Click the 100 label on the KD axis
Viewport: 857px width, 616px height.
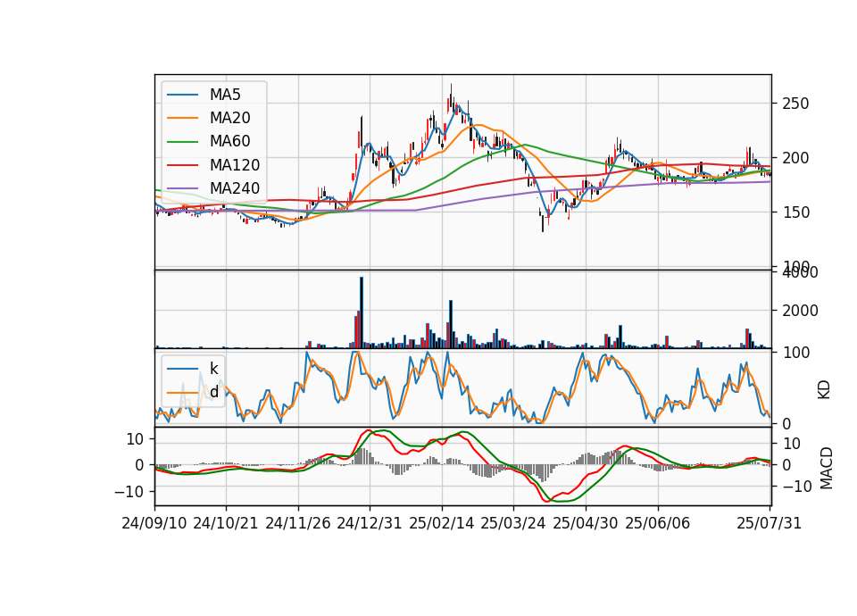coord(795,354)
